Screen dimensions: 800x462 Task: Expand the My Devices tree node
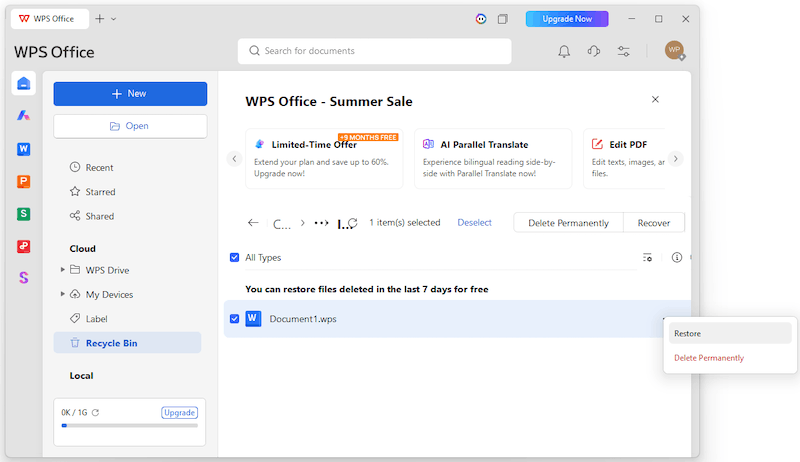pos(63,294)
